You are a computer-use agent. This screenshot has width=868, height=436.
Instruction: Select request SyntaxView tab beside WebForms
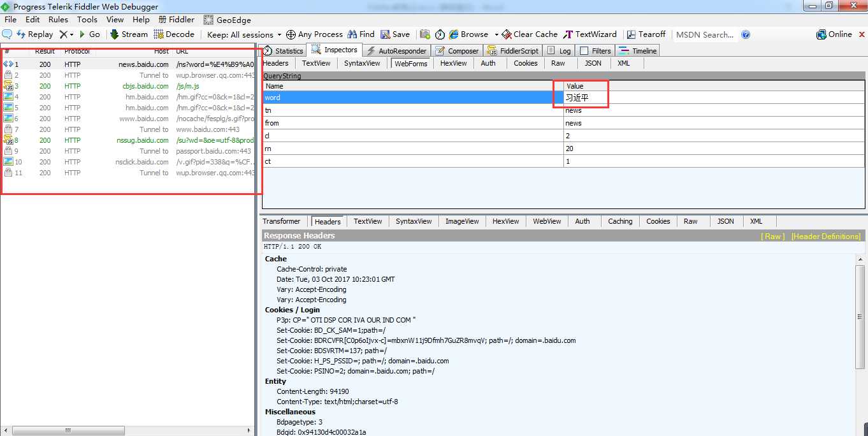tap(362, 63)
